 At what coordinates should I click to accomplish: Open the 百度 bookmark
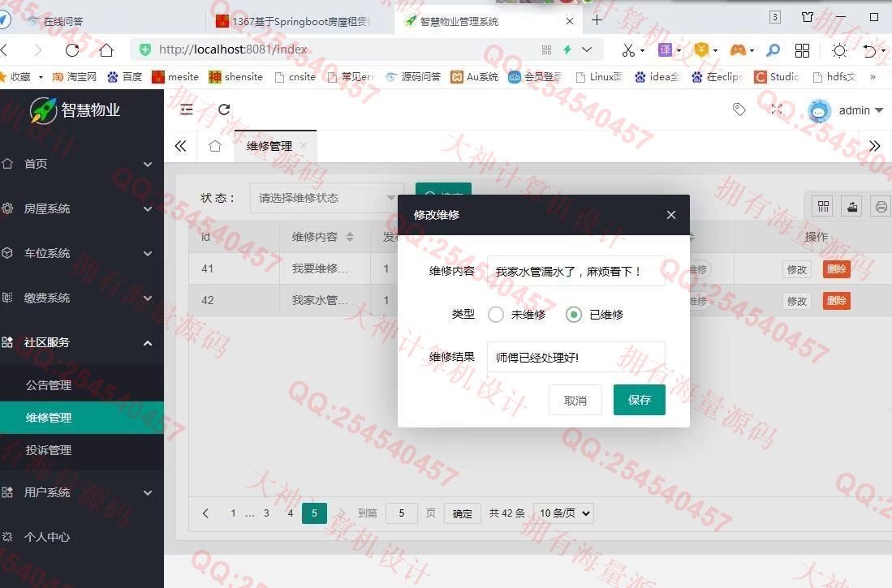pyautogui.click(x=124, y=77)
